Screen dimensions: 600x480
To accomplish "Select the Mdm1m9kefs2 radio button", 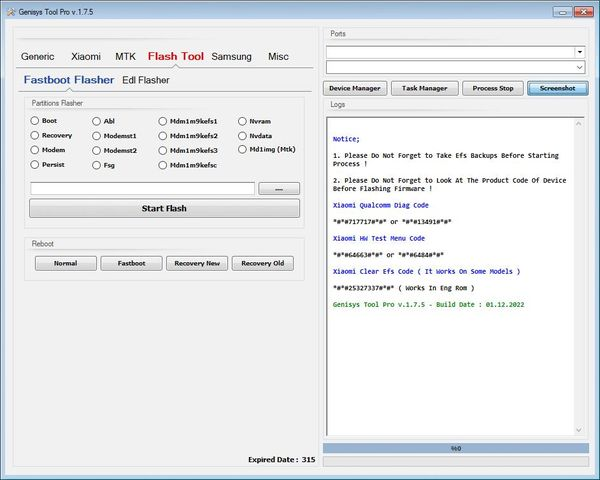I will tap(163, 136).
